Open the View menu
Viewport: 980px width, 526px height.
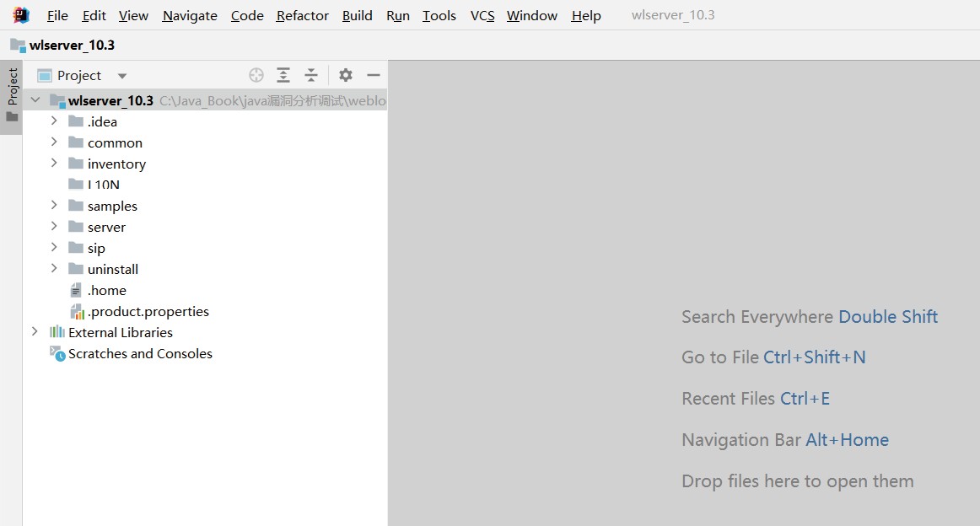point(134,16)
